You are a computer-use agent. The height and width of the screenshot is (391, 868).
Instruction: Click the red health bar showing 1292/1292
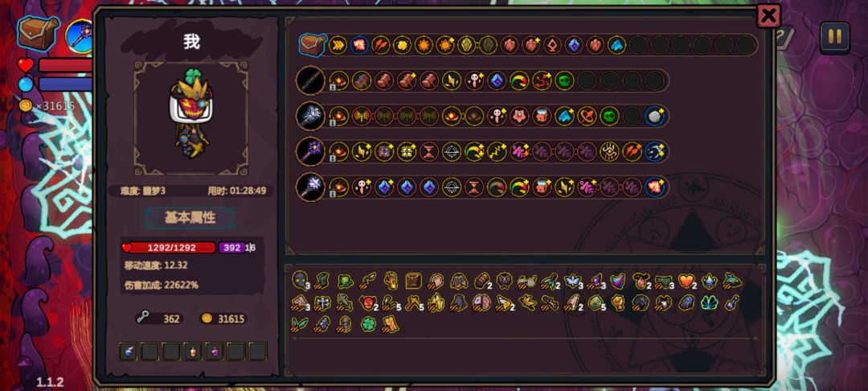coord(170,248)
